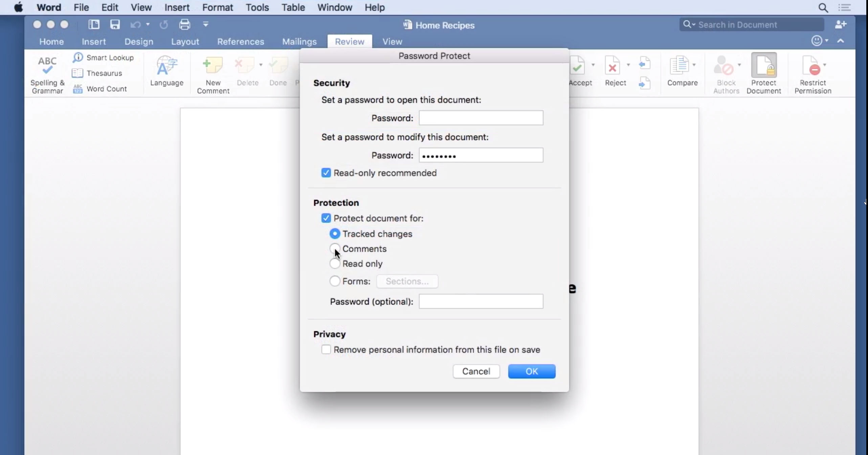The height and width of the screenshot is (455, 868).
Task: Click the Restrict Permission icon
Action: point(811,65)
